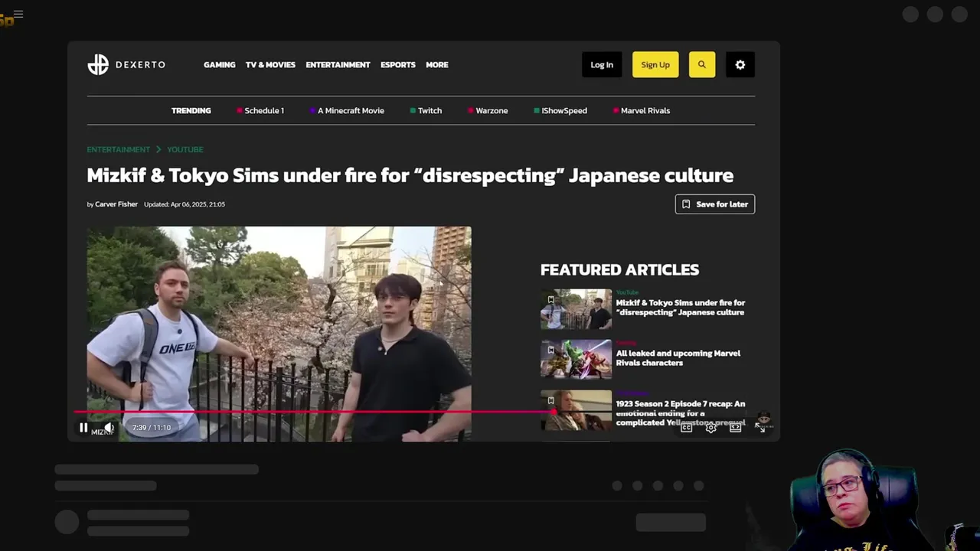Bookmark the Marvel Rivals featured article icon
Viewport: 980px width, 551px height.
point(550,350)
